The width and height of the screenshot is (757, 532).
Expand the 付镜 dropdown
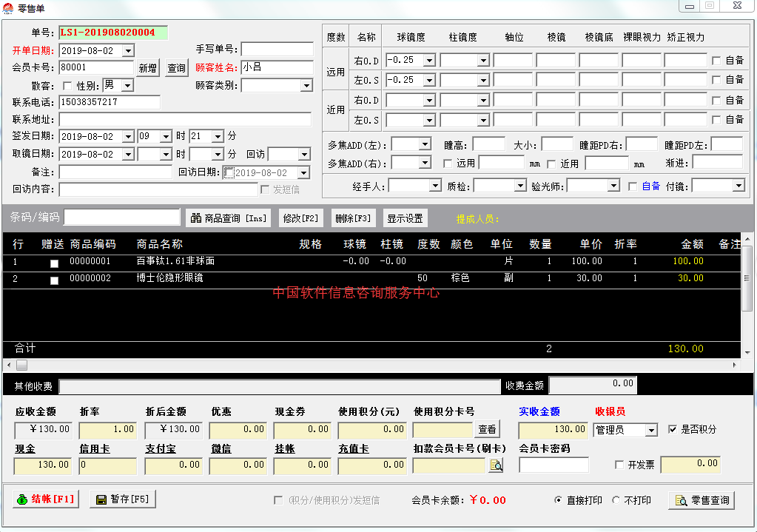(739, 186)
